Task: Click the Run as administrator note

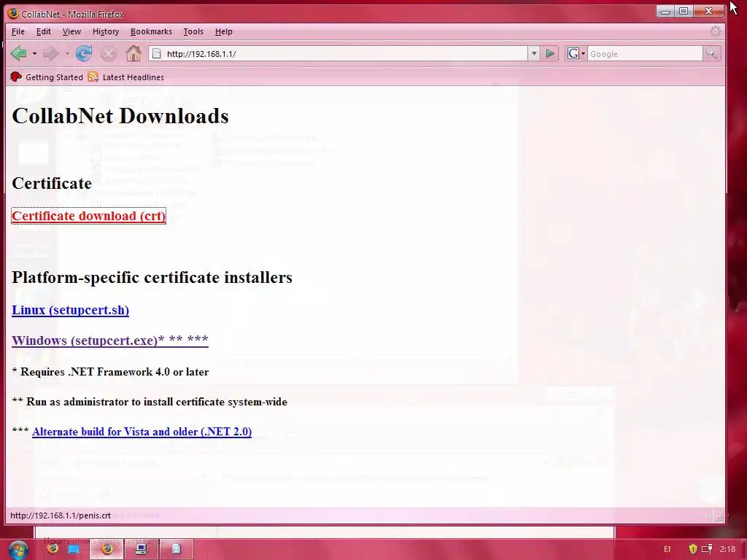Action: point(150,402)
